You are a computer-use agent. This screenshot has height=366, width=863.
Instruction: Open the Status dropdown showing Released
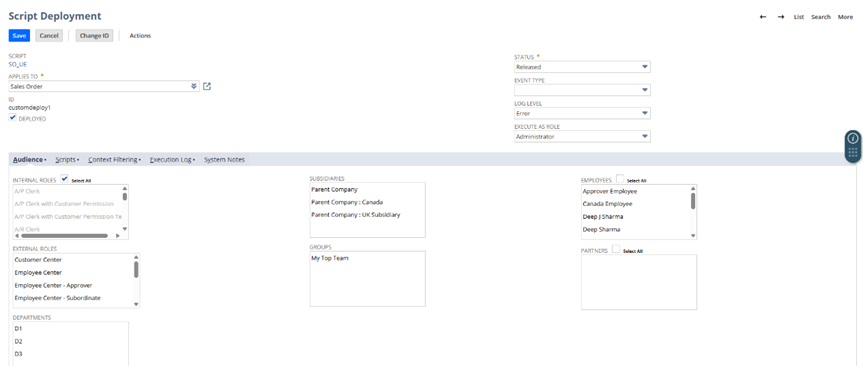pyautogui.click(x=582, y=67)
